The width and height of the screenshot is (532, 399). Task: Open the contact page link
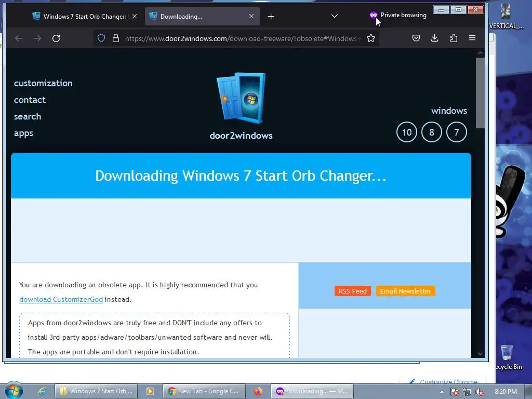[x=30, y=100]
